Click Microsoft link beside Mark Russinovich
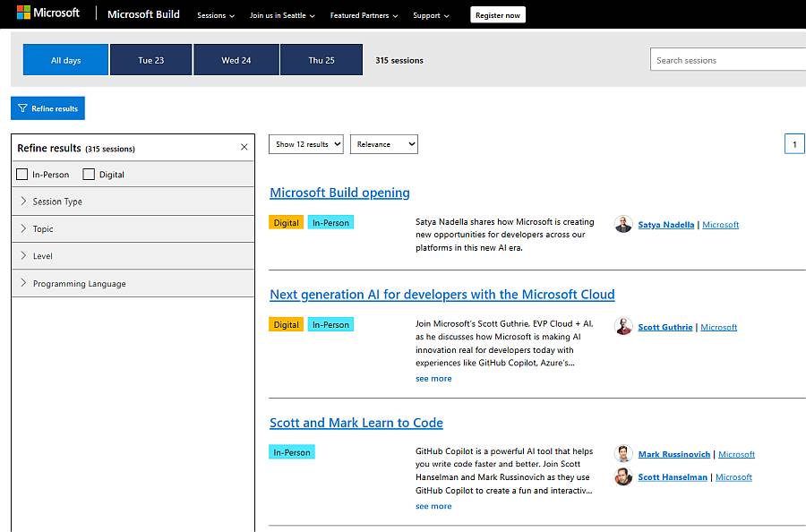806x532 pixels. click(x=736, y=454)
